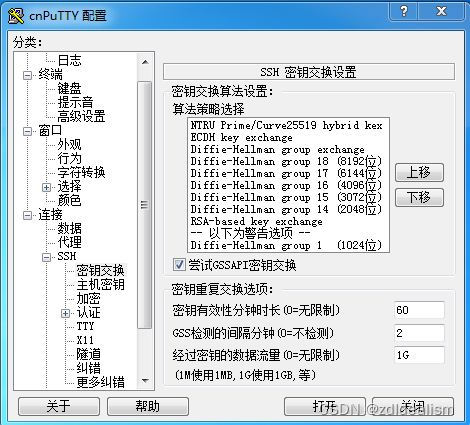The width and height of the screenshot is (470, 425).
Task: Click the 下移 button
Action: tap(419, 198)
